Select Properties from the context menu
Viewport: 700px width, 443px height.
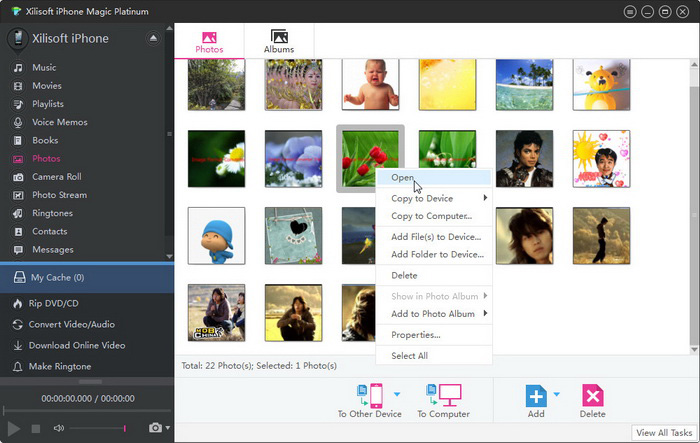click(x=416, y=335)
